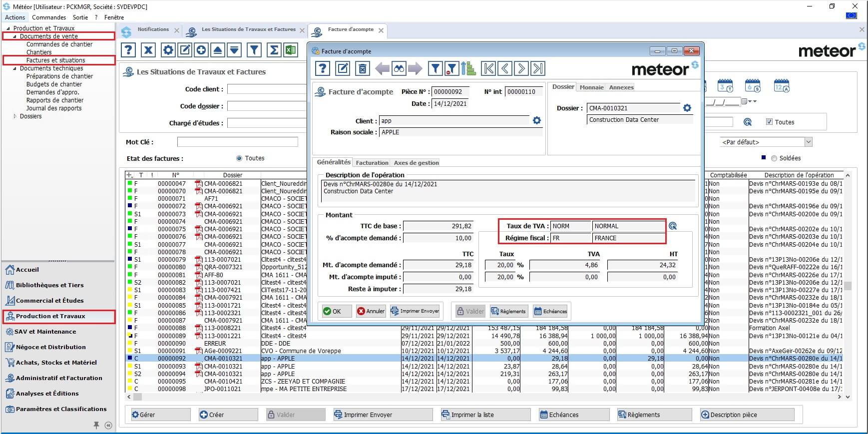Select the Soldées radio button
This screenshot has height=434, width=868.
point(774,158)
